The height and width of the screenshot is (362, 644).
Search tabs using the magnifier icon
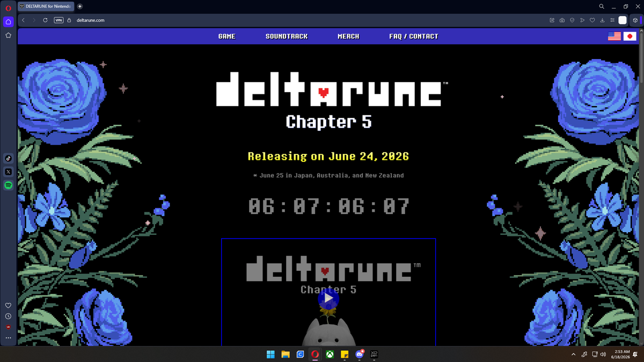click(602, 6)
